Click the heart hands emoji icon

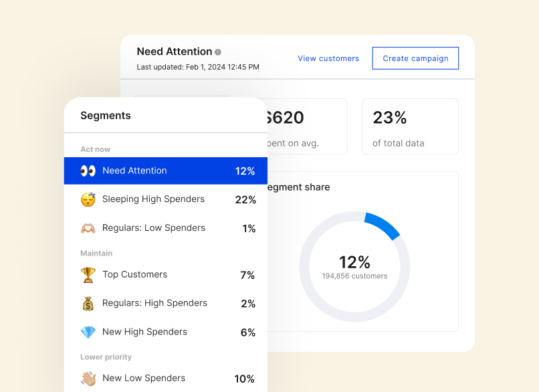tap(88, 228)
